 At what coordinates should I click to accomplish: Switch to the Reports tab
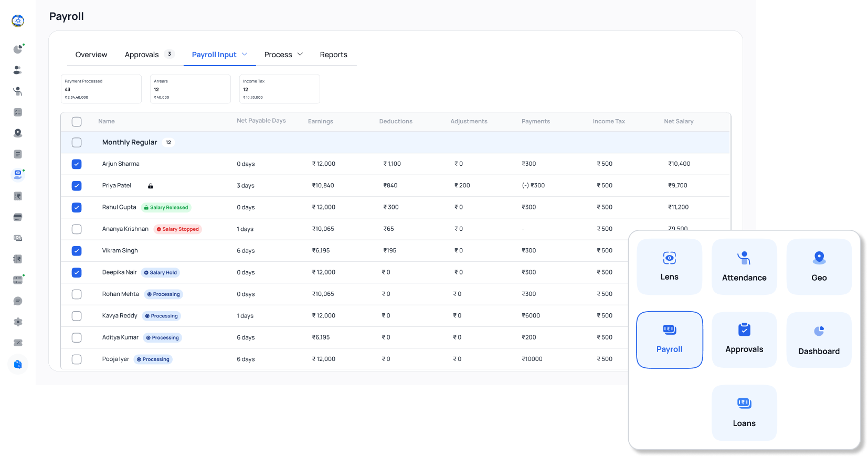tap(334, 55)
